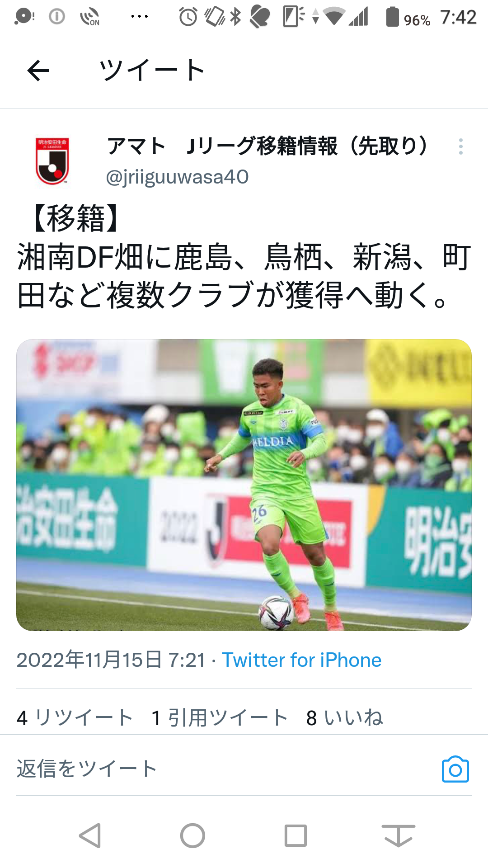Tap the status bar overflow dots
Viewport: 488px width, 868px height.
(139, 17)
